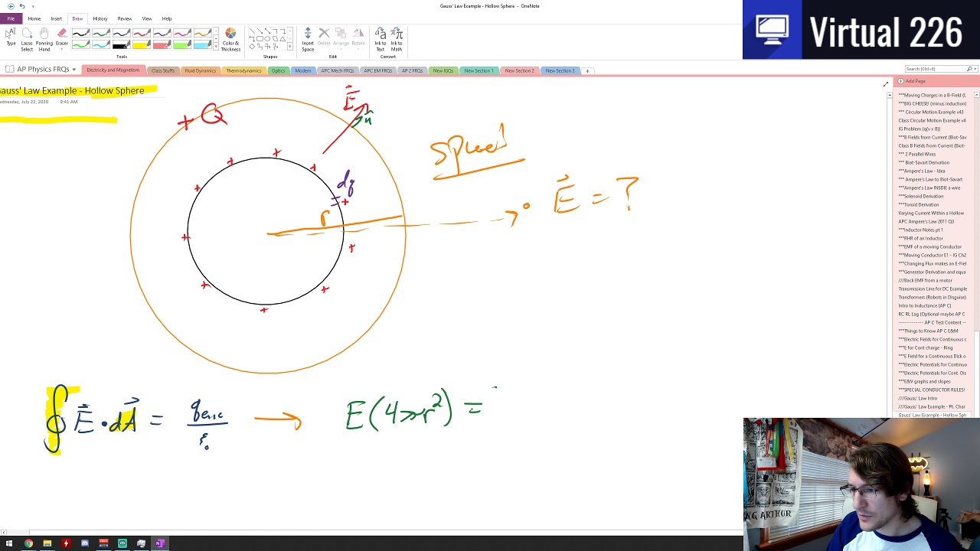Open the Class Stuffs section tab
The height and width of the screenshot is (551, 980).
[x=163, y=70]
